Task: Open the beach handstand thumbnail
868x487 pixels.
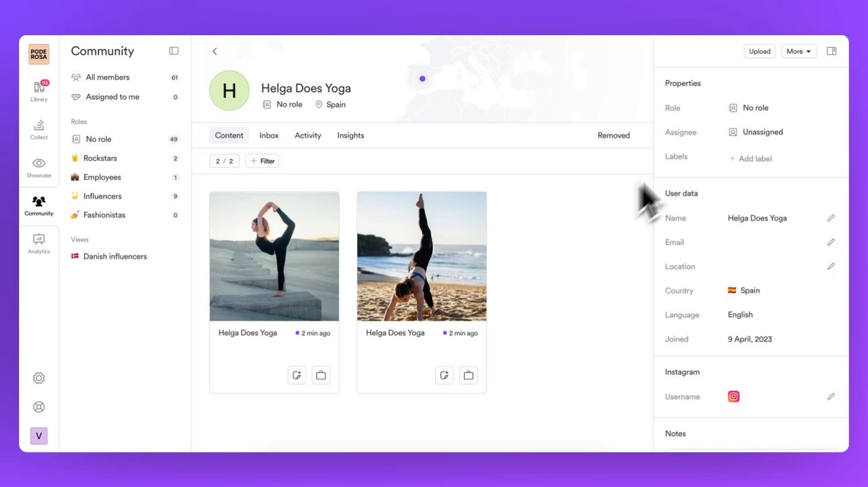Action: tap(421, 256)
